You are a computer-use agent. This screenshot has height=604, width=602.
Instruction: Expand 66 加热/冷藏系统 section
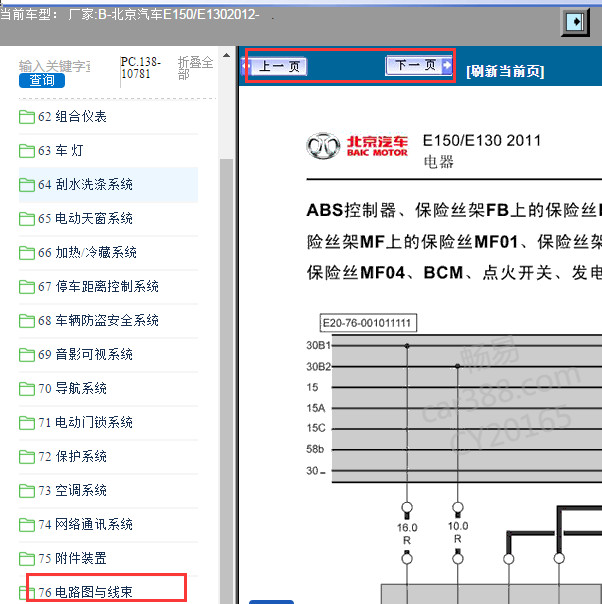point(87,253)
